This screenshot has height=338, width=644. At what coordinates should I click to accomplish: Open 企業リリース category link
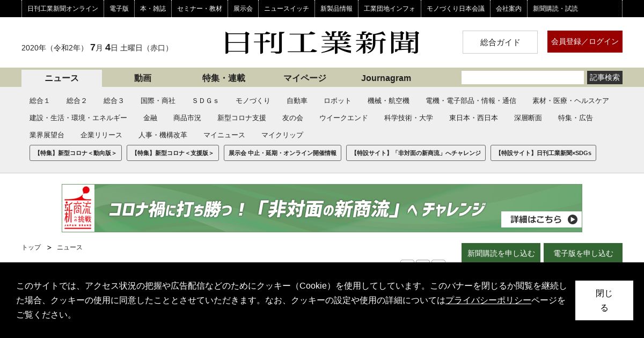(101, 135)
